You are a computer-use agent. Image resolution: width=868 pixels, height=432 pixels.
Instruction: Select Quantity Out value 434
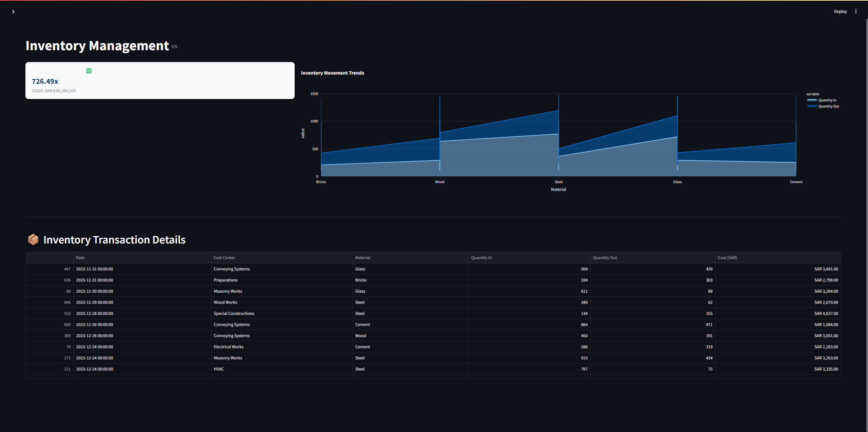653,358
